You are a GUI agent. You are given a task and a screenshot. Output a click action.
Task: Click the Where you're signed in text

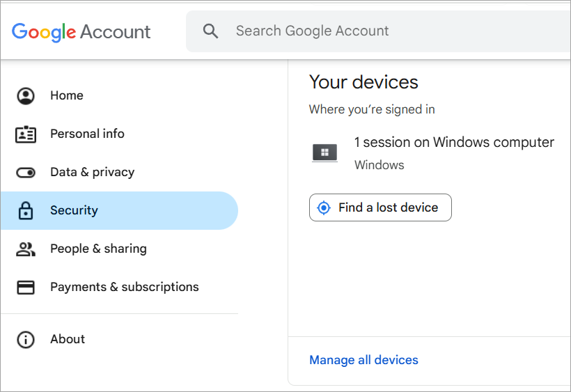[372, 109]
